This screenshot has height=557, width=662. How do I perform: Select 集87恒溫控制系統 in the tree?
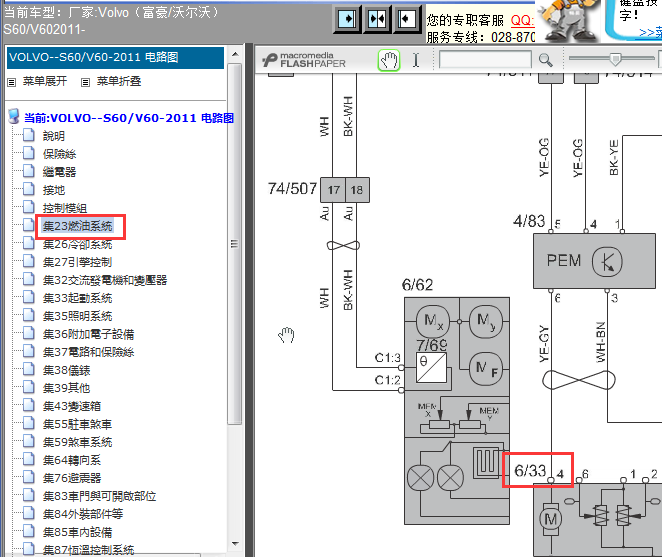pyautogui.click(x=88, y=550)
